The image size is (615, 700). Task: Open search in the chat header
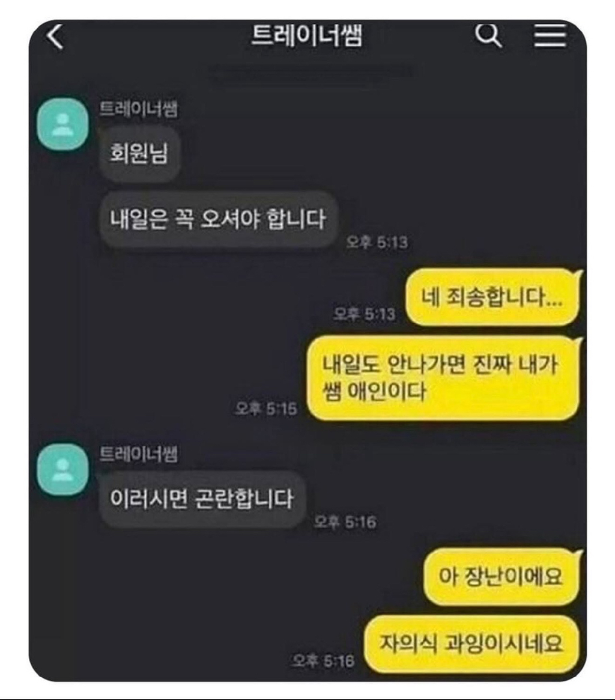488,35
